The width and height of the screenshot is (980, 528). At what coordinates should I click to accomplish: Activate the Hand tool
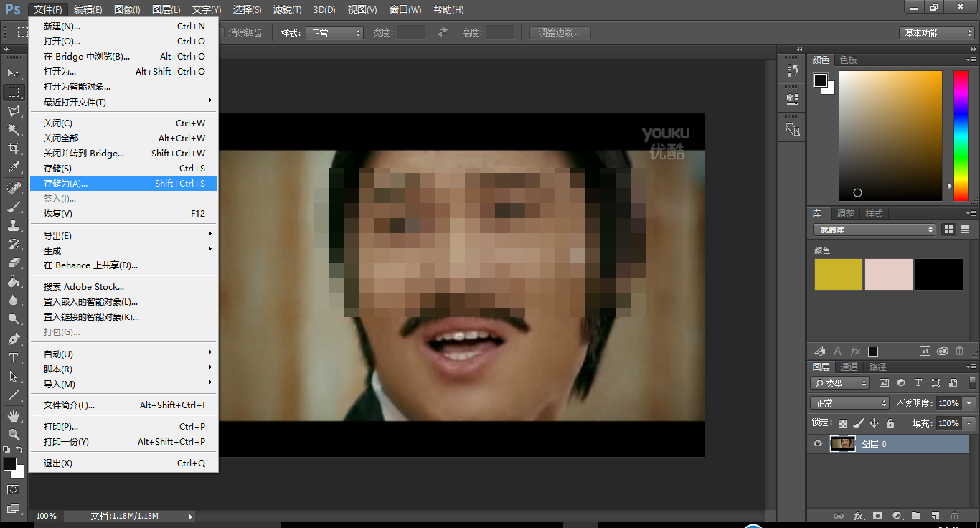click(14, 416)
